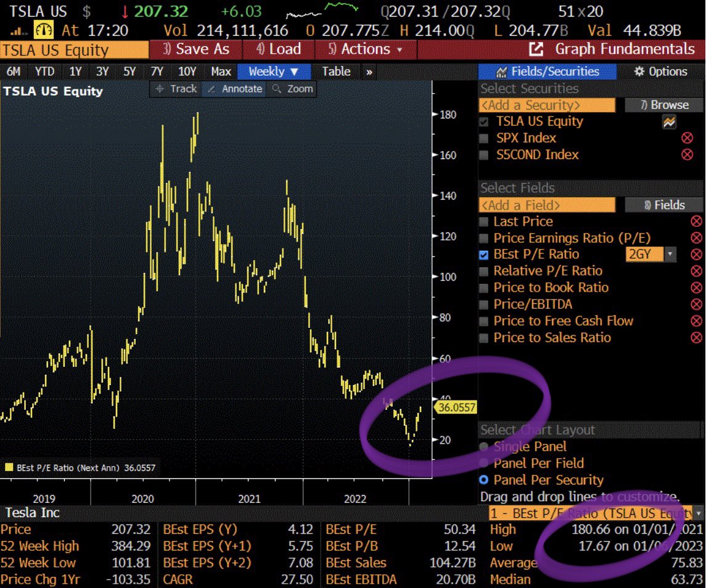Click the red down arrow price indicator
Image resolution: width=706 pixels, height=588 pixels.
[x=125, y=12]
